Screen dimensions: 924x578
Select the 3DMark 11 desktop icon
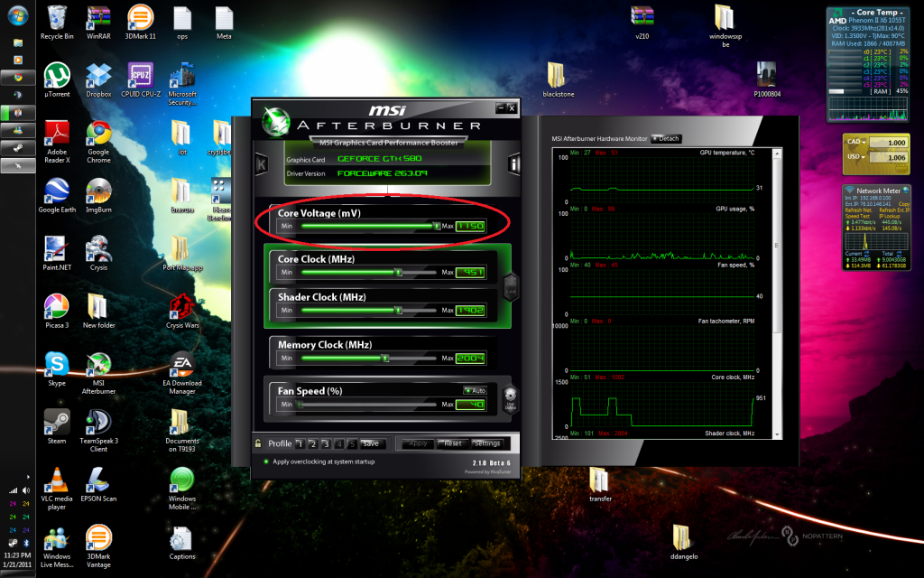coord(140,23)
